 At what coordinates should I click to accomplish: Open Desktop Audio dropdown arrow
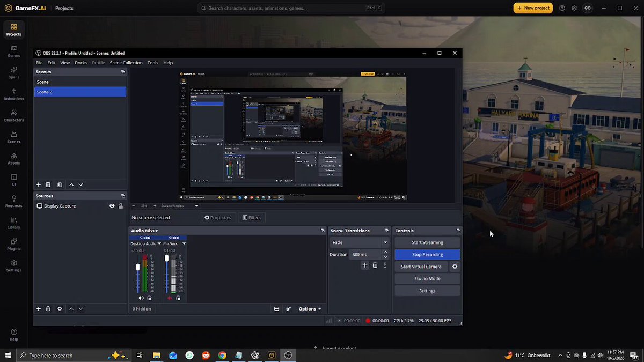(x=159, y=243)
